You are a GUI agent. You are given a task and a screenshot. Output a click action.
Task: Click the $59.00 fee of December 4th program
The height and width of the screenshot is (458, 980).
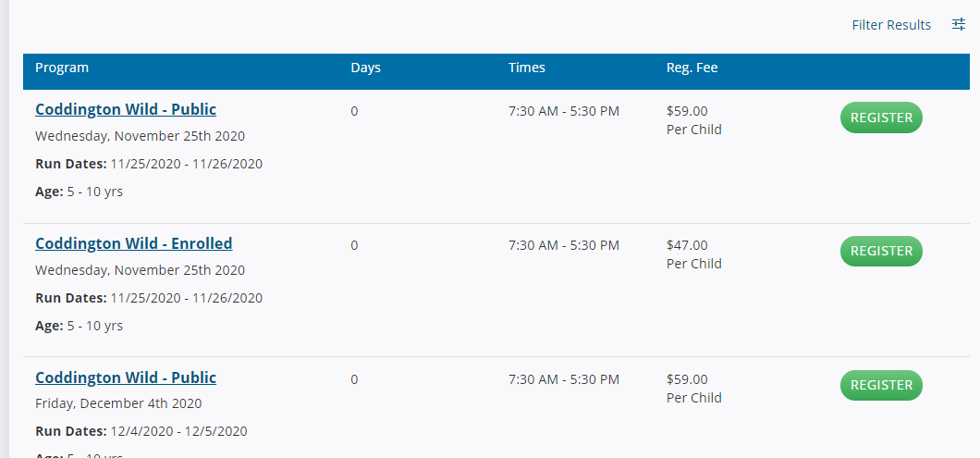pyautogui.click(x=687, y=379)
